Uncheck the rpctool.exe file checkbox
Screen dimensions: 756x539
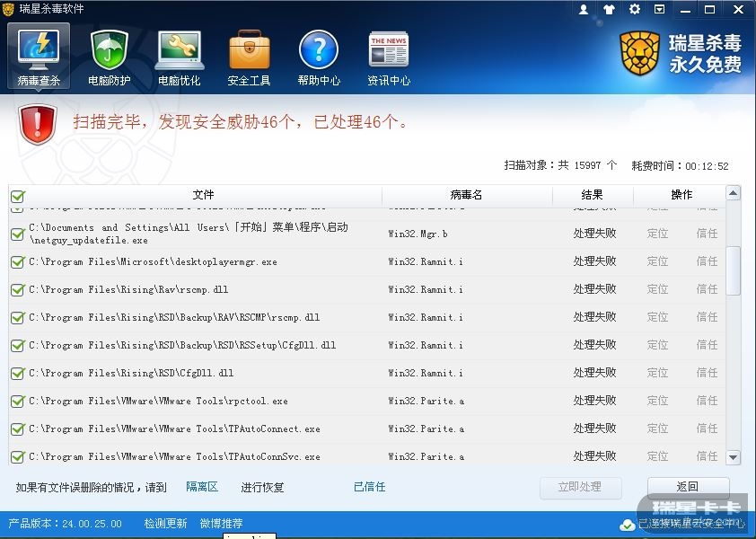(17, 402)
